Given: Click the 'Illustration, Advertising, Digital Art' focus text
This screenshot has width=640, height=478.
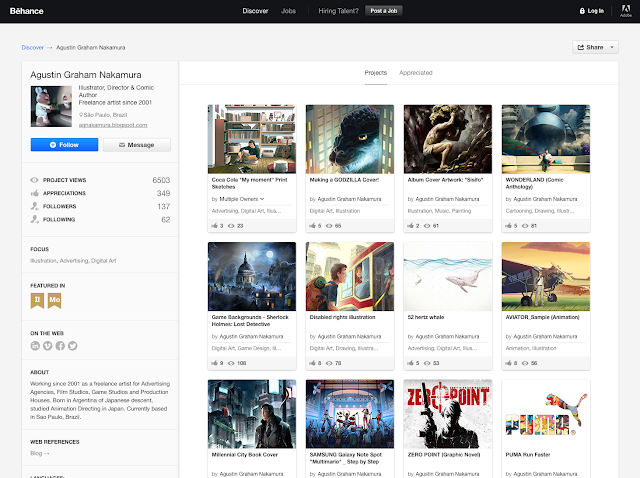Looking at the screenshot, I should pyautogui.click(x=73, y=261).
